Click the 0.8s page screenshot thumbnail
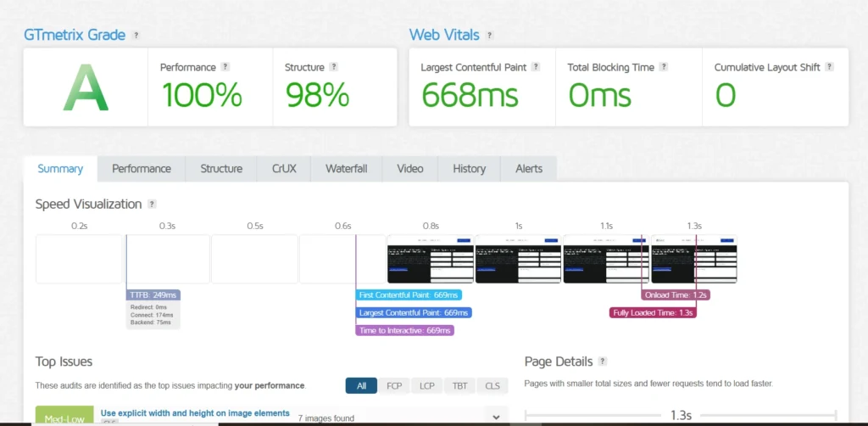Image resolution: width=868 pixels, height=426 pixels. tap(431, 259)
